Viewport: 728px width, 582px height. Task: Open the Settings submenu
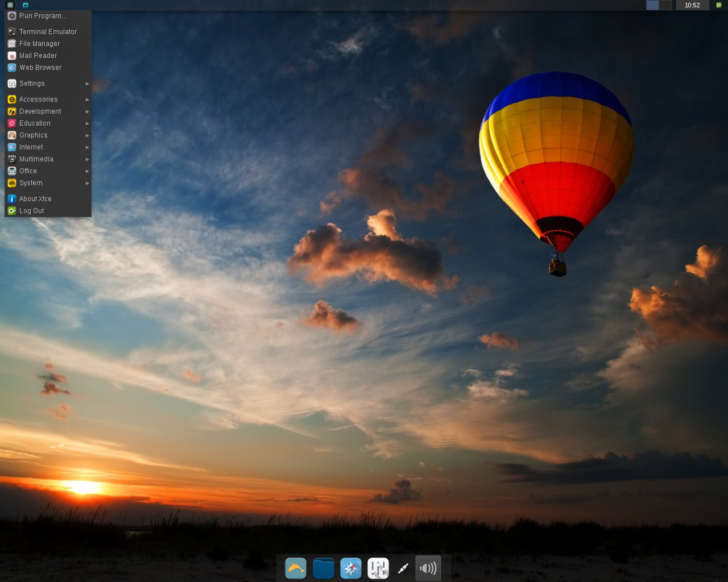tap(48, 84)
